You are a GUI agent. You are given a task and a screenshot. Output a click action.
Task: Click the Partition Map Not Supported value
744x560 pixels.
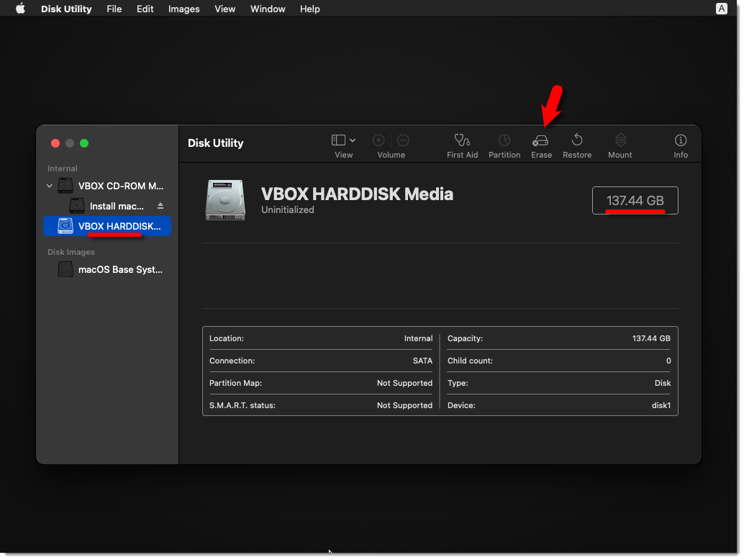coord(404,383)
